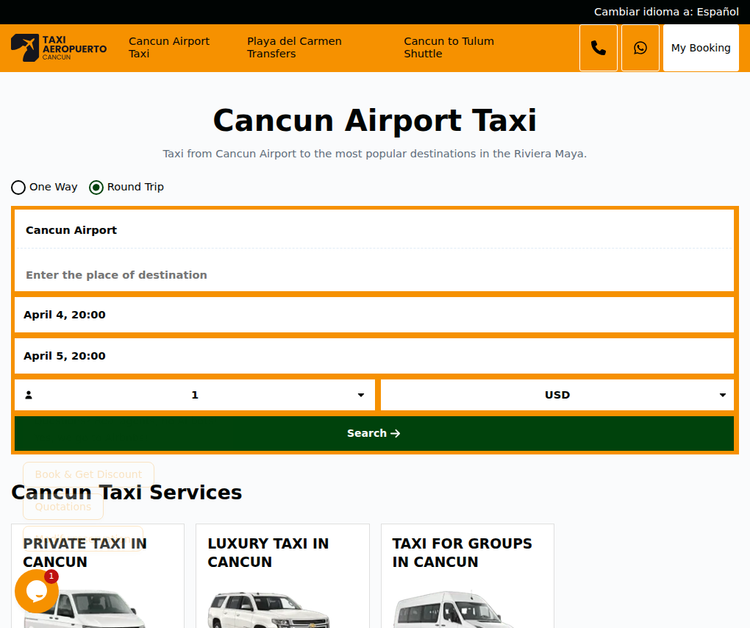
Task: Click the My Booking button
Action: pos(701,48)
